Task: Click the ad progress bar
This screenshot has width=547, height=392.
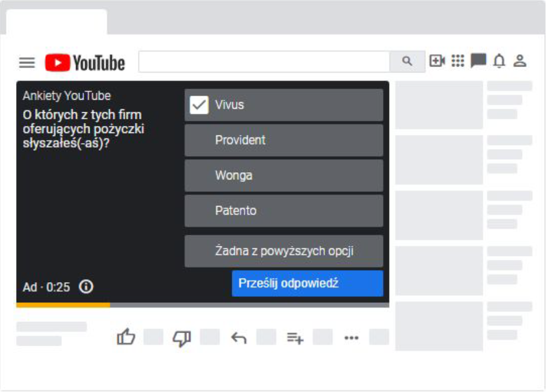Action: pyautogui.click(x=203, y=305)
